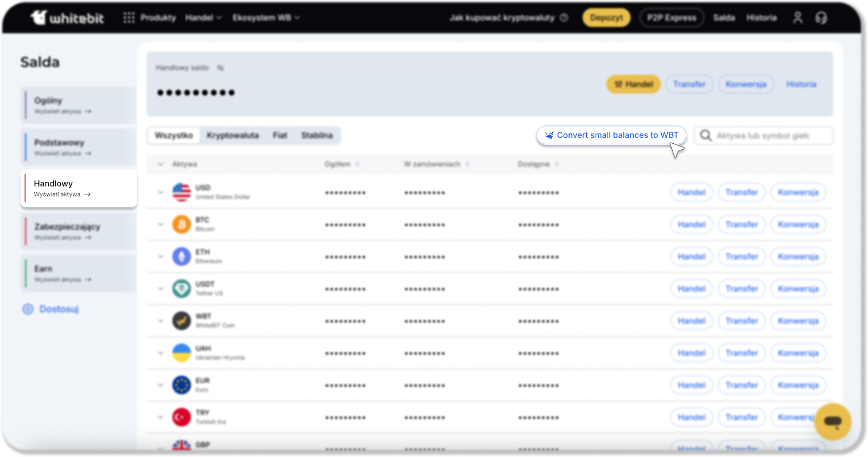This screenshot has height=457, width=868.
Task: Toggle balance visibility next to Handlowy saldo
Action: [x=220, y=68]
